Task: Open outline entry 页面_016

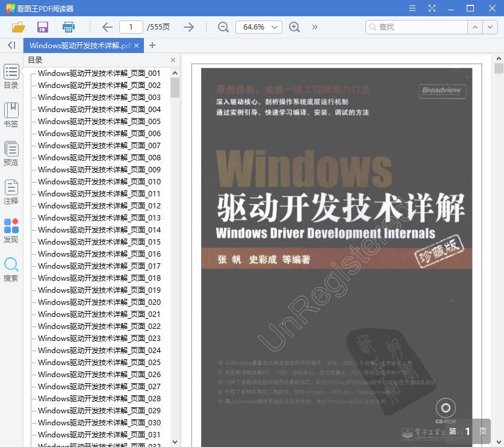Action: 99,254
